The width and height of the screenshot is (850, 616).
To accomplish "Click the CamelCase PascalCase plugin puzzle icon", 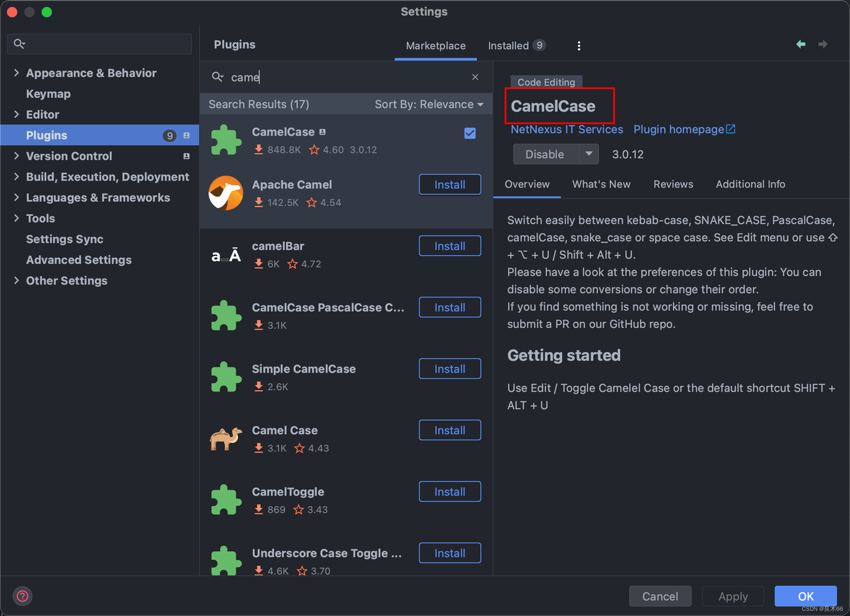I will pos(226,316).
